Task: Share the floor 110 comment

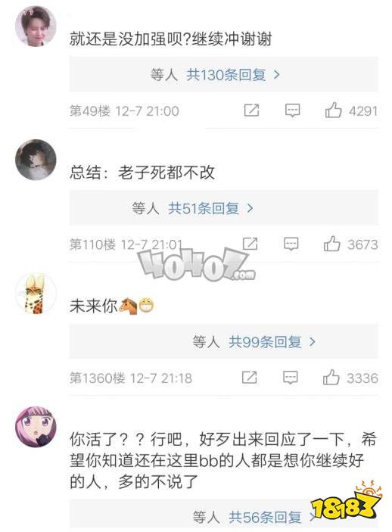Action: click(250, 244)
